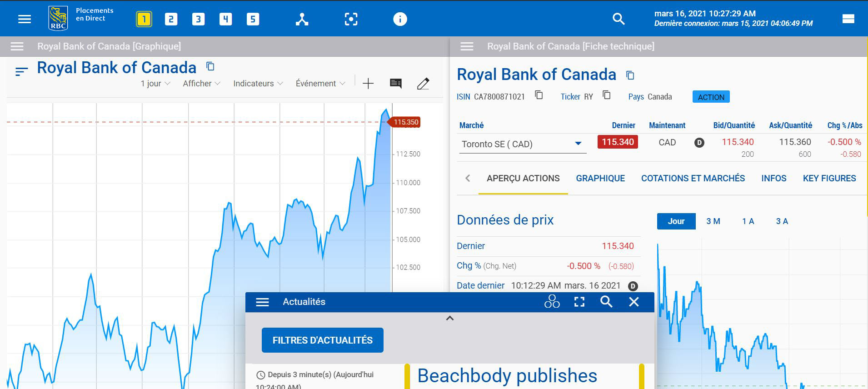
Task: Click the Dernière connexion timestamp
Action: 733,24
